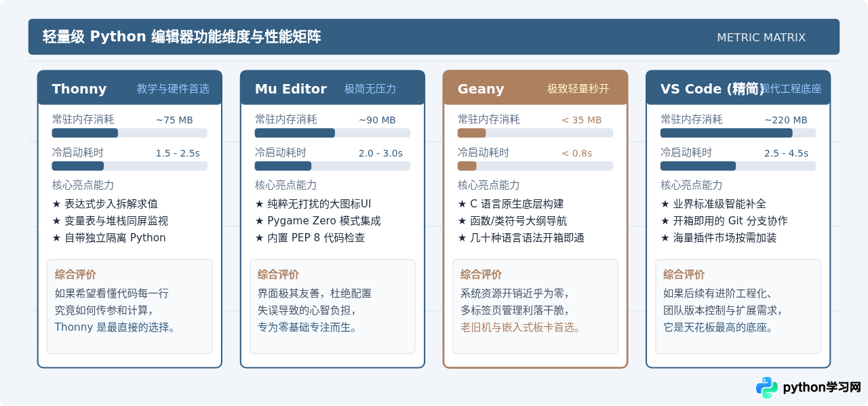Click the Mu Editor cold-start time bar
868x406 pixels.
click(332, 166)
